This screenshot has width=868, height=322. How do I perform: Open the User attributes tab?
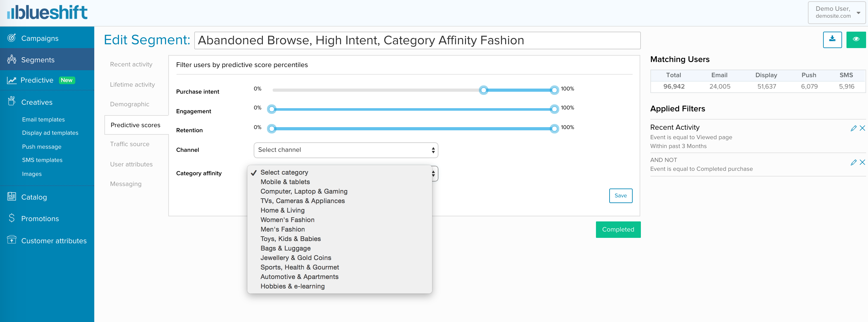point(131,164)
